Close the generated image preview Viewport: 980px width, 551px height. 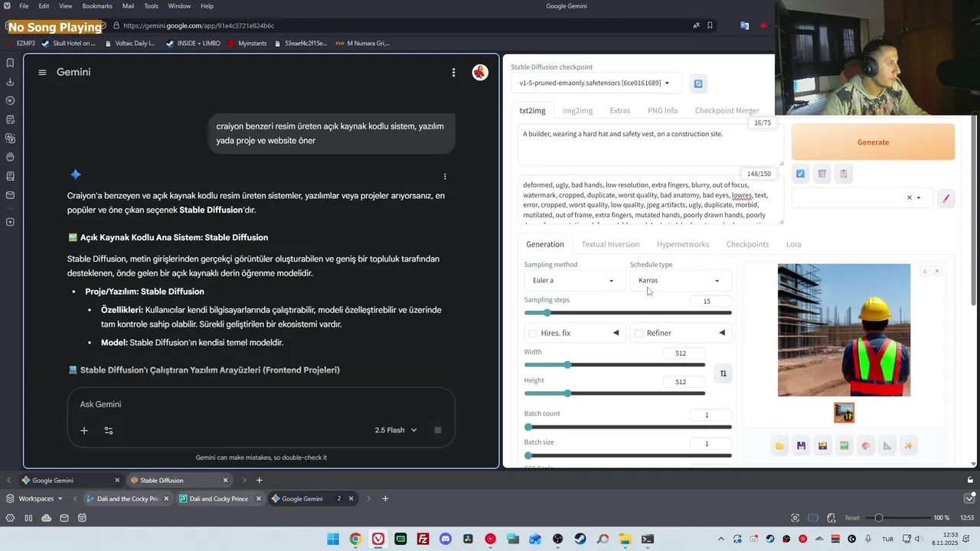click(936, 271)
